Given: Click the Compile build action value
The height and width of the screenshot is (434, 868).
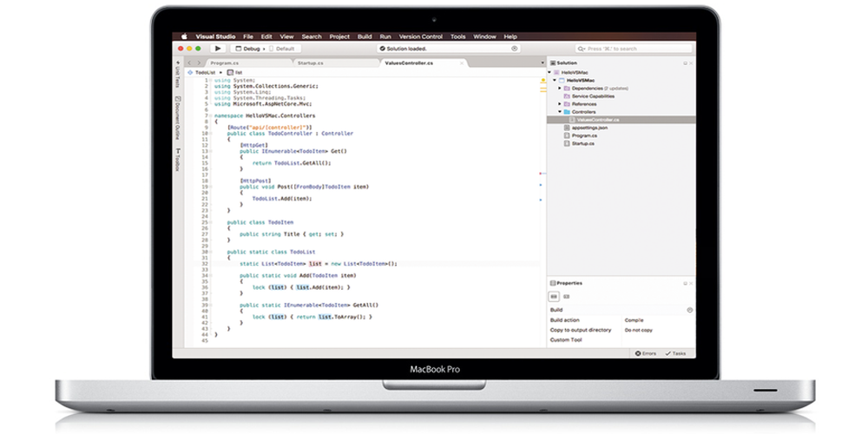Looking at the screenshot, I should tap(635, 319).
